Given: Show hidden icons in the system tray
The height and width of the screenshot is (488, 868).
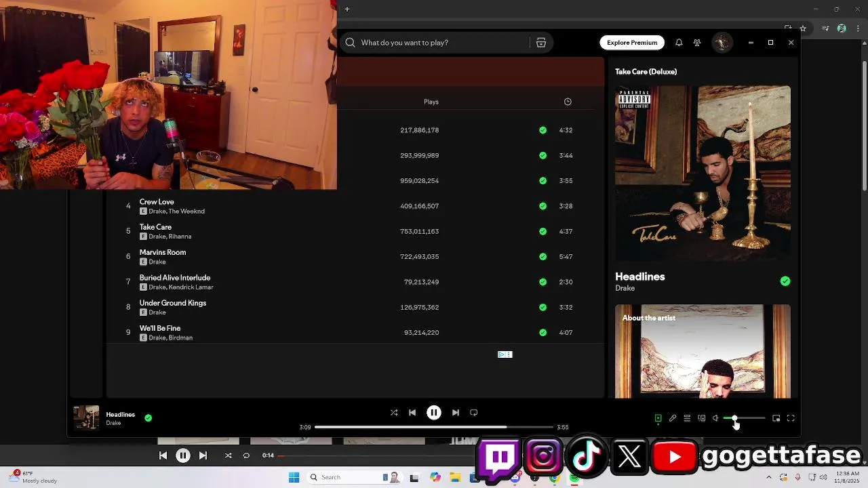Looking at the screenshot, I should coord(768,477).
